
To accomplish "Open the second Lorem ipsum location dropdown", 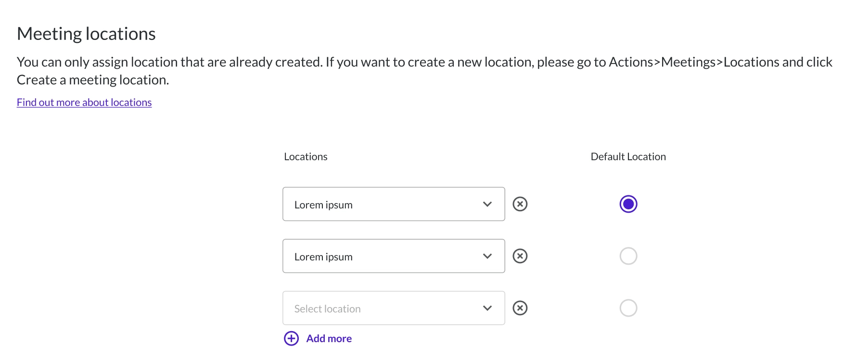I will [394, 256].
